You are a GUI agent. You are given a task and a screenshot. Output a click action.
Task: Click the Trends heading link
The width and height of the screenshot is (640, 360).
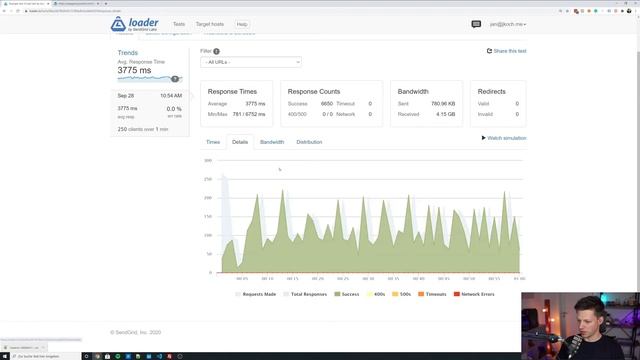coord(128,53)
